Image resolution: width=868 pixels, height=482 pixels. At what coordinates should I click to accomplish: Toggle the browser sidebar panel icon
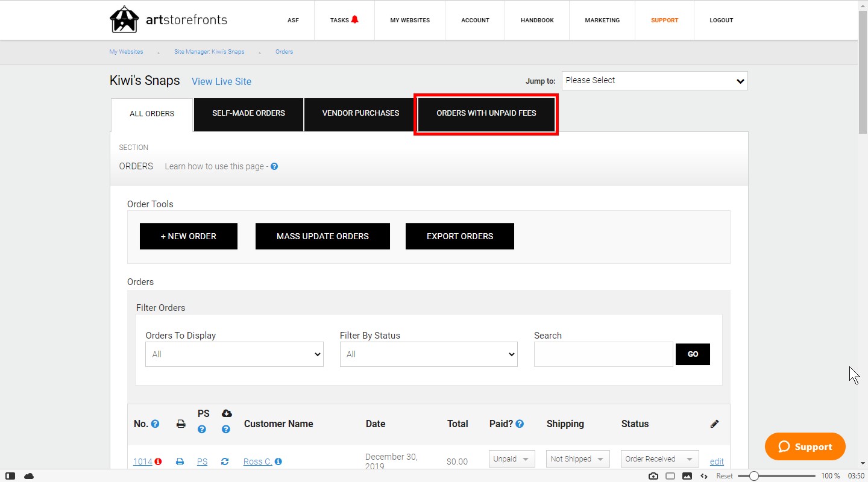point(10,476)
